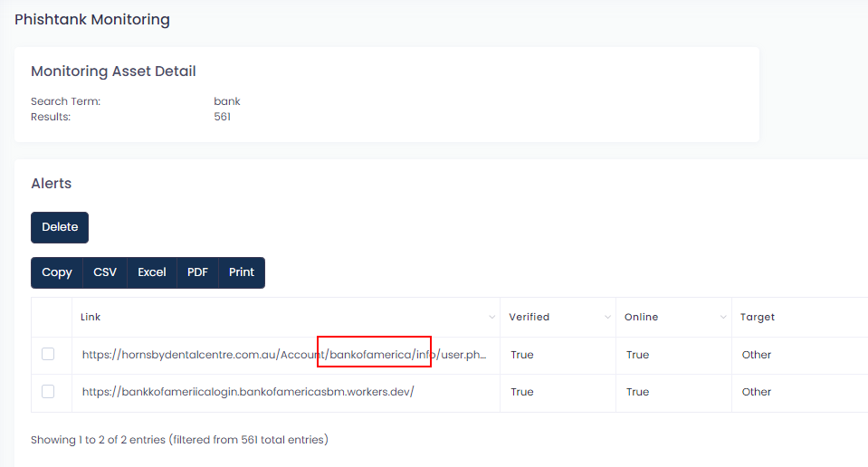Click the Monitoring Asset Detail heading
868x467 pixels.
(x=113, y=71)
